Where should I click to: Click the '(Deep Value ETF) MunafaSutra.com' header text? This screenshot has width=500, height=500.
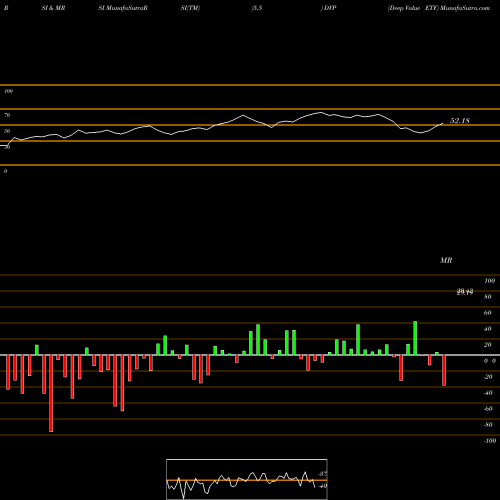tap(439, 8)
